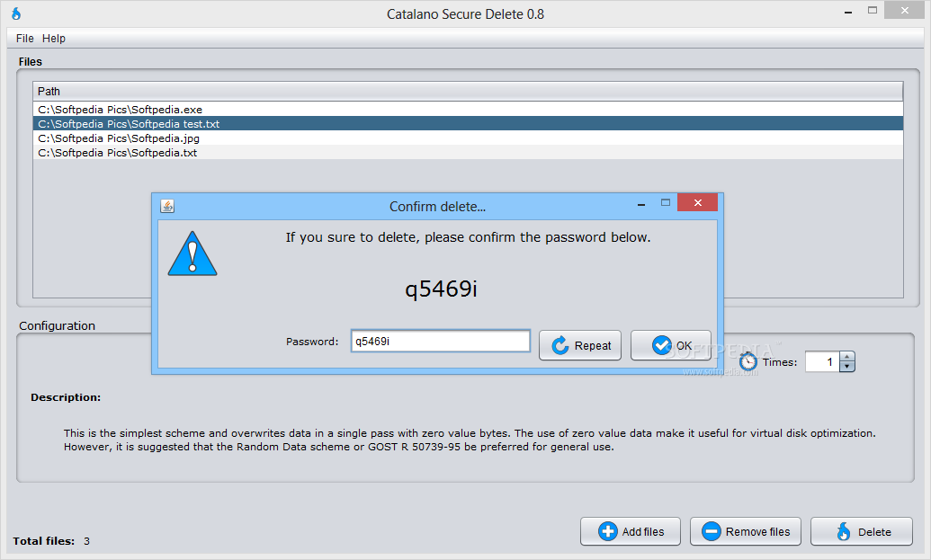Click the Repeat button in dialog

point(580,345)
